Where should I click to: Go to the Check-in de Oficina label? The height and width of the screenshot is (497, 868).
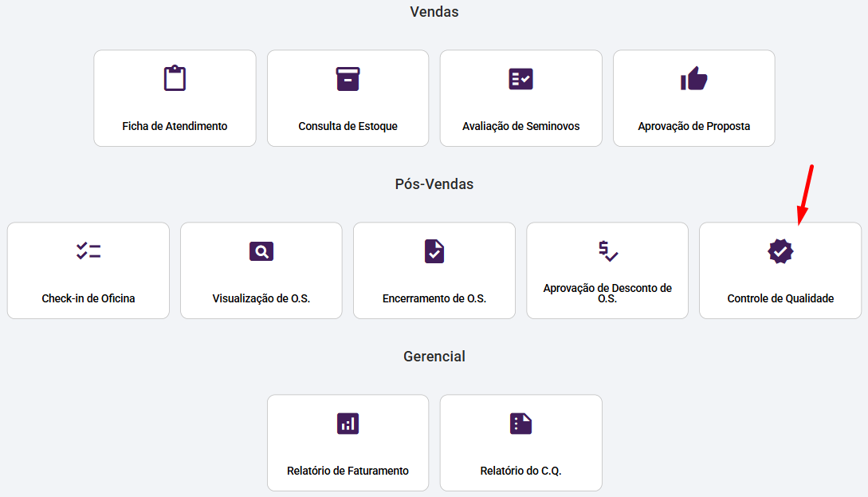88,298
